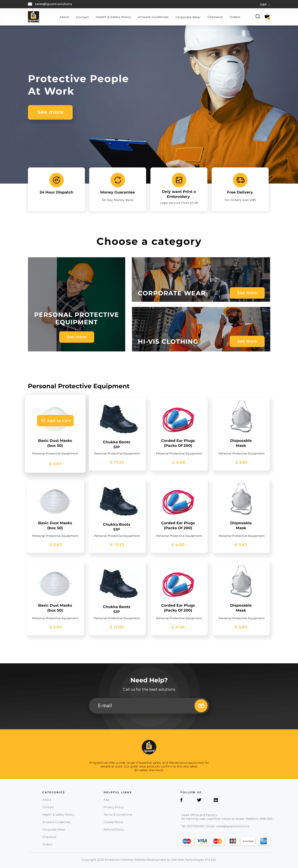Open the Facebook icon in footer
The width and height of the screenshot is (298, 868).
click(x=181, y=800)
